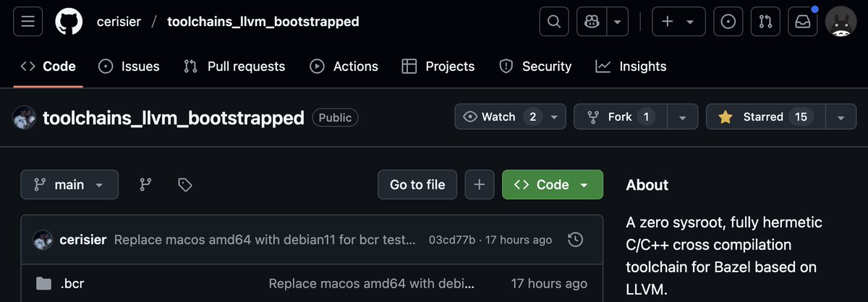Open the .bcr folder

click(x=73, y=284)
